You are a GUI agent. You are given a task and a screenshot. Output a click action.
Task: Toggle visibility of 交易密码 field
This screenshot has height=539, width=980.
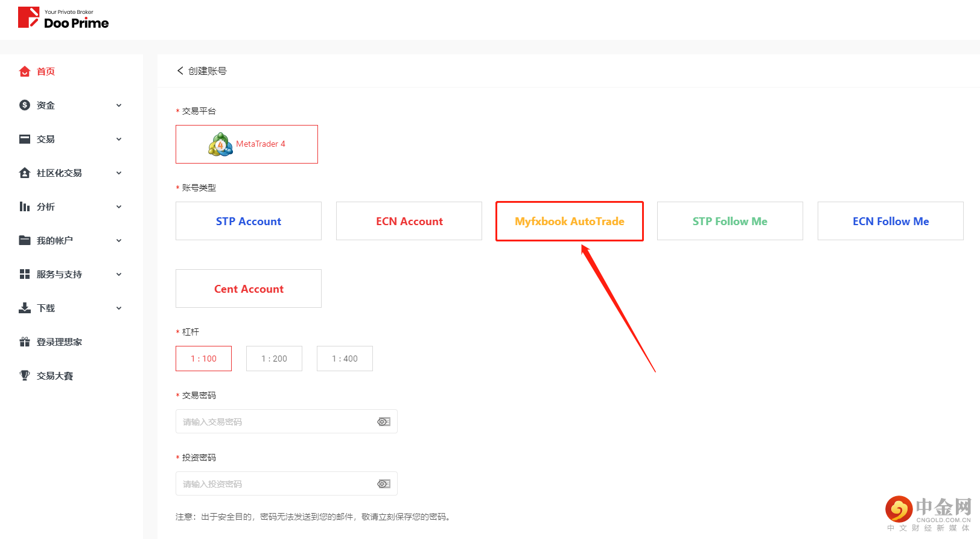384,421
